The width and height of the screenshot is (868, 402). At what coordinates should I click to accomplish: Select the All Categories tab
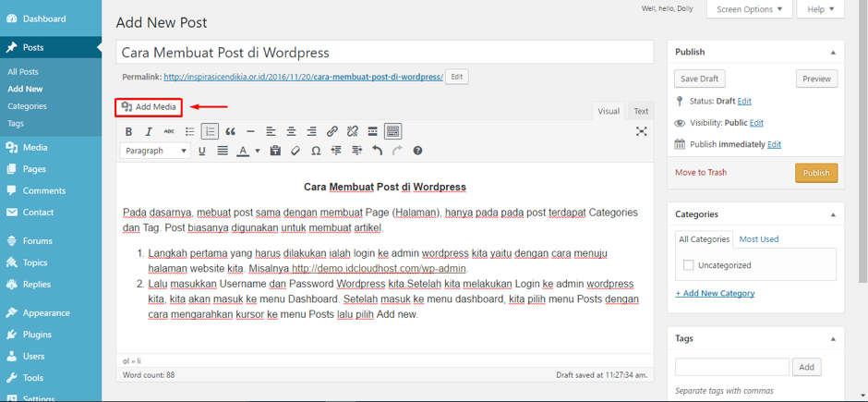705,239
